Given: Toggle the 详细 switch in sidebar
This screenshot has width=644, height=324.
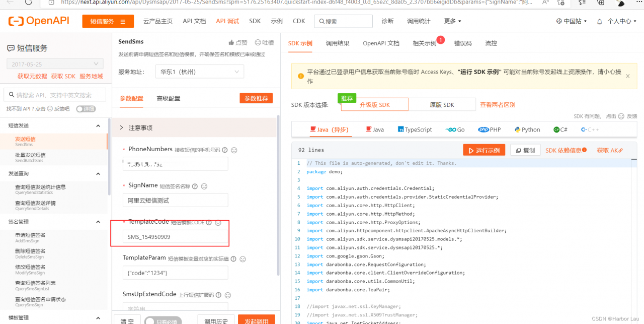Looking at the screenshot, I should pos(86,109).
